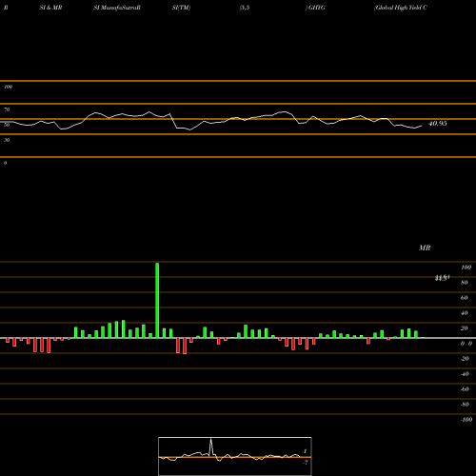
Task: Click the MR axis label 40
Action: click(x=465, y=313)
